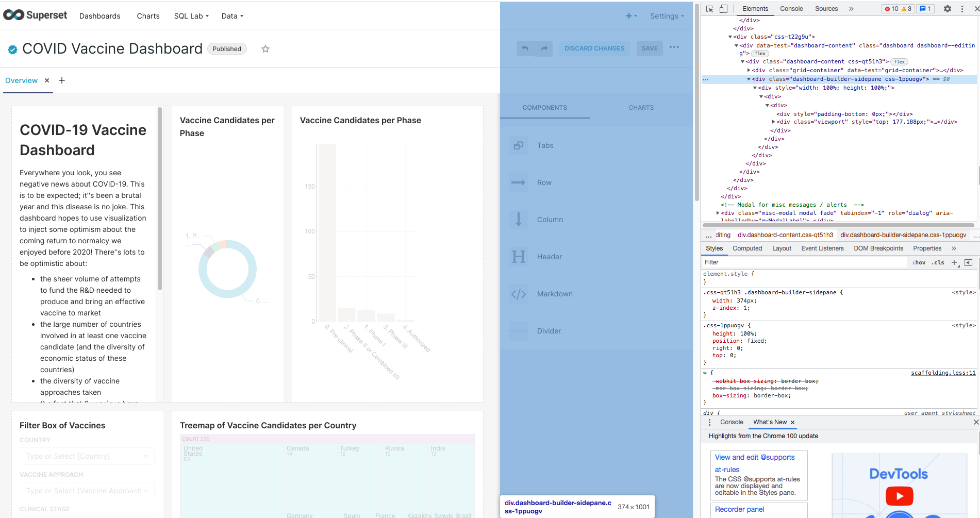980x518 pixels.
Task: Show more styles pane tabs chevron
Action: pos(954,248)
